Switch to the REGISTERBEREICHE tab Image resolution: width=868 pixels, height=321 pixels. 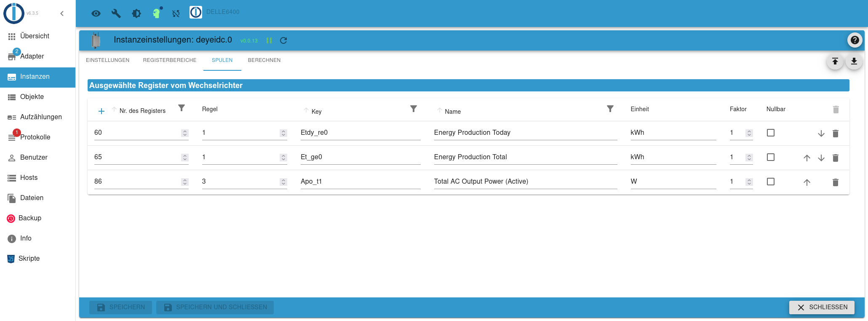tap(170, 60)
